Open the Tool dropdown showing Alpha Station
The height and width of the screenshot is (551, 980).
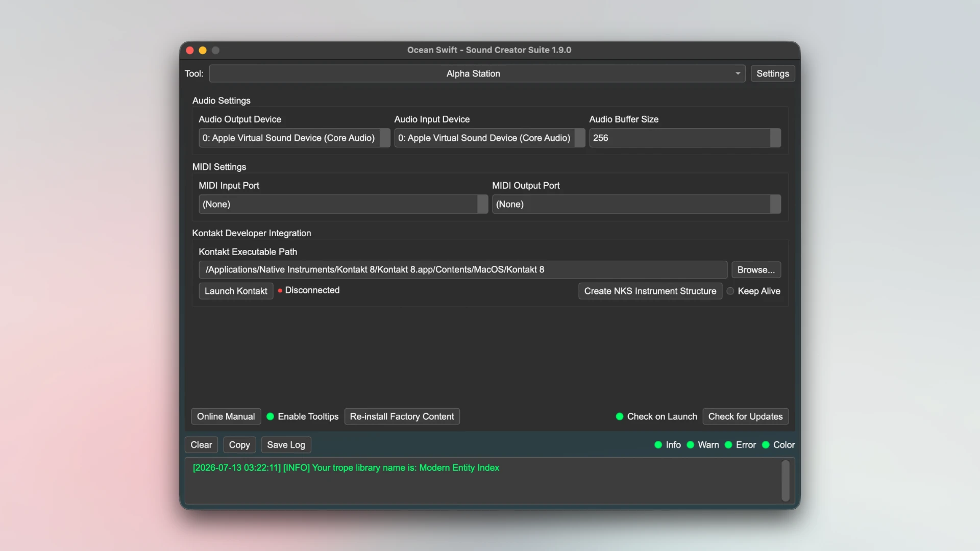click(477, 73)
